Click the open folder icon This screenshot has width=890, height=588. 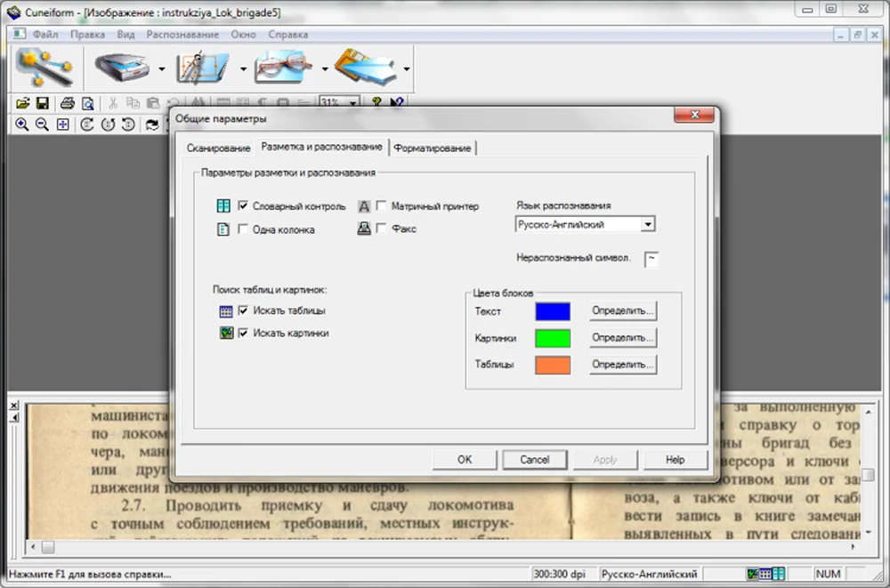pos(23,102)
